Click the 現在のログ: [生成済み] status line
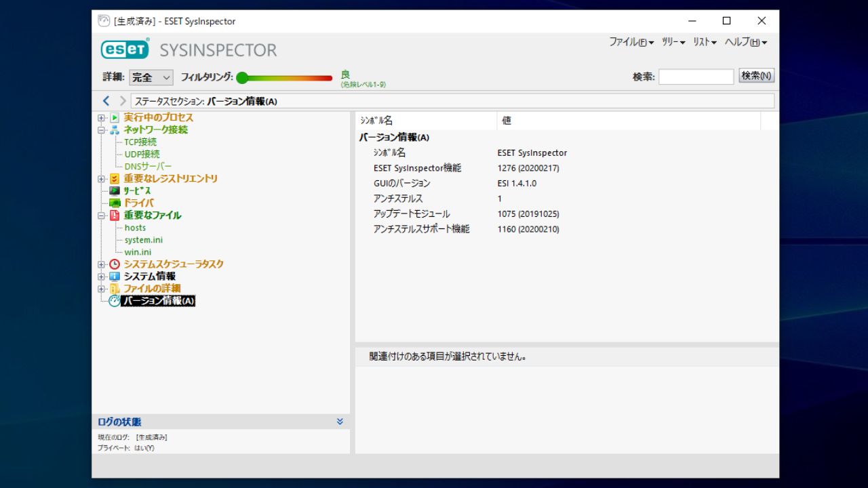This screenshot has width=868, height=488. [133, 437]
